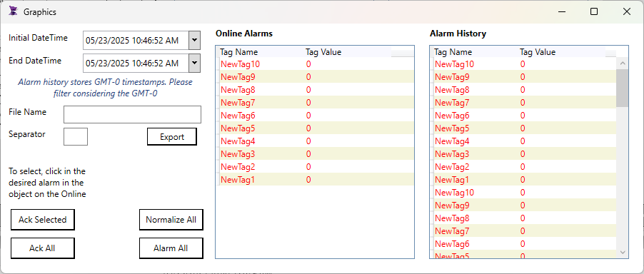This screenshot has width=644, height=274.
Task: Select NewTag4 in Online Alarms list
Action: point(315,141)
